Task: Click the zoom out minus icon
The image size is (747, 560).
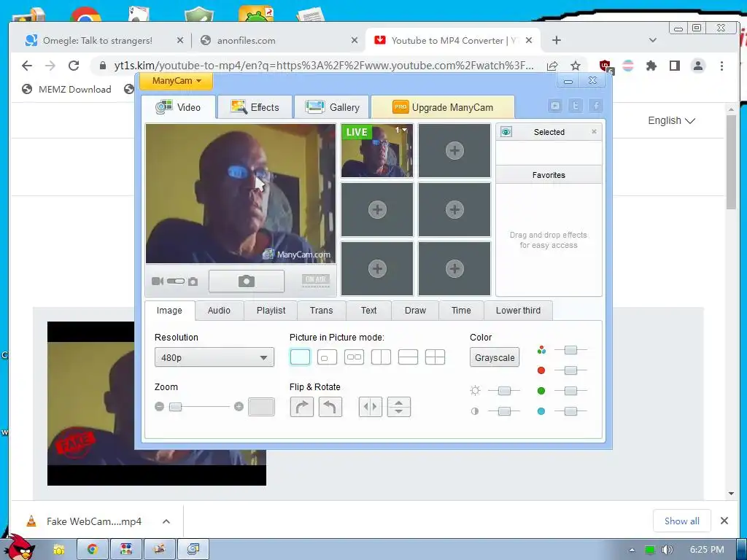Action: coord(160,407)
